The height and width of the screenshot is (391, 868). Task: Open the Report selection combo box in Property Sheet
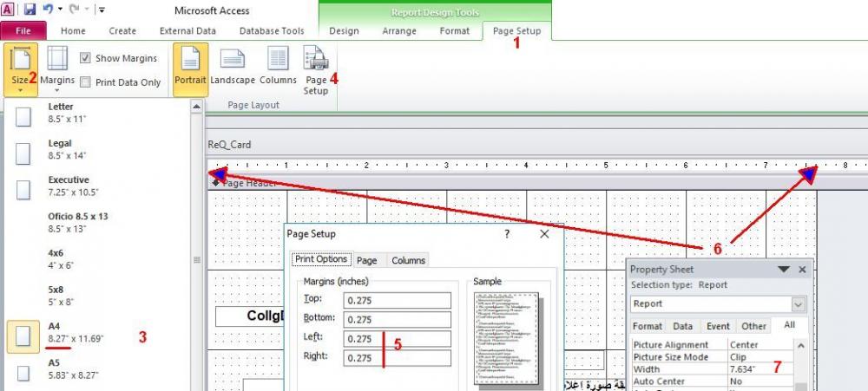719,303
